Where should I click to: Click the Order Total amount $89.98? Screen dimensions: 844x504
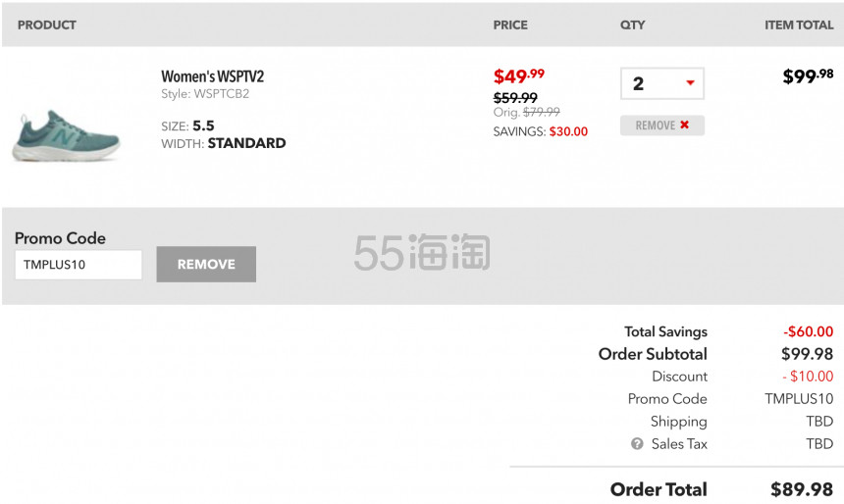802,489
